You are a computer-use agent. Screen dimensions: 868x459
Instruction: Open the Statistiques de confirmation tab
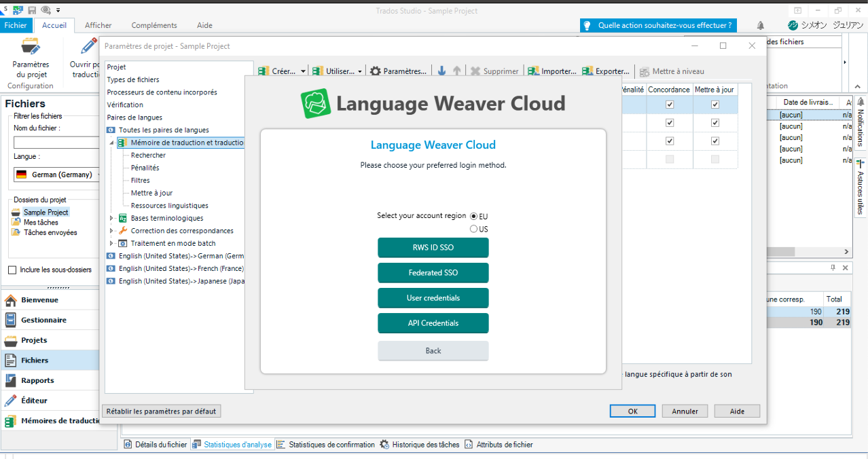pyautogui.click(x=330, y=444)
